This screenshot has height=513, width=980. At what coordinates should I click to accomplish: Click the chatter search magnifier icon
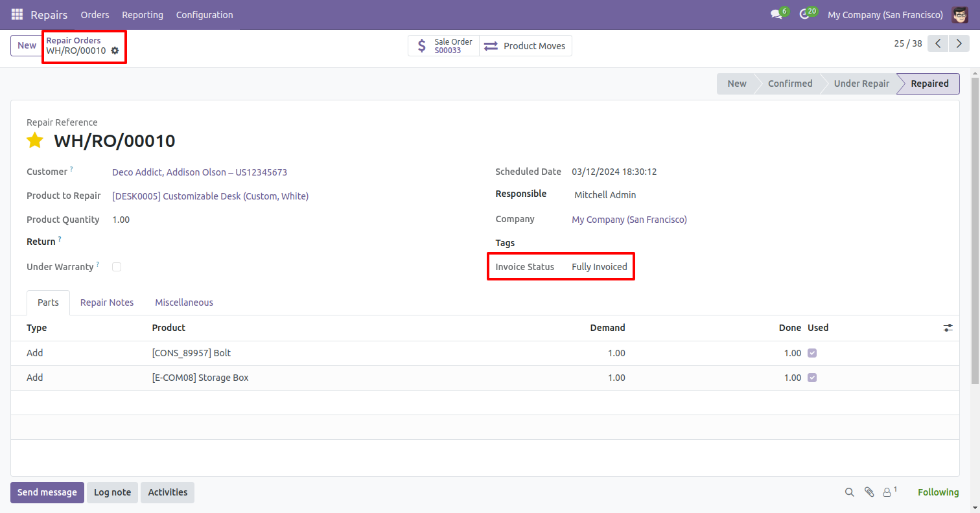(x=849, y=492)
